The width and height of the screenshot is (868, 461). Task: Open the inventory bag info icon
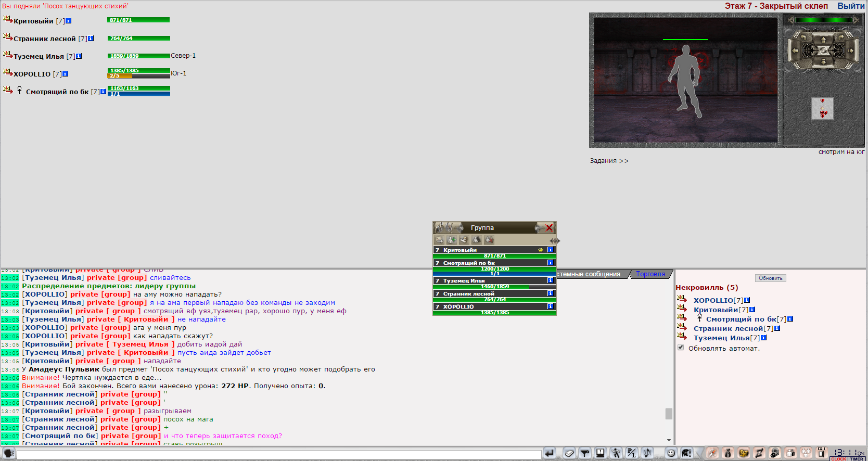(x=727, y=453)
